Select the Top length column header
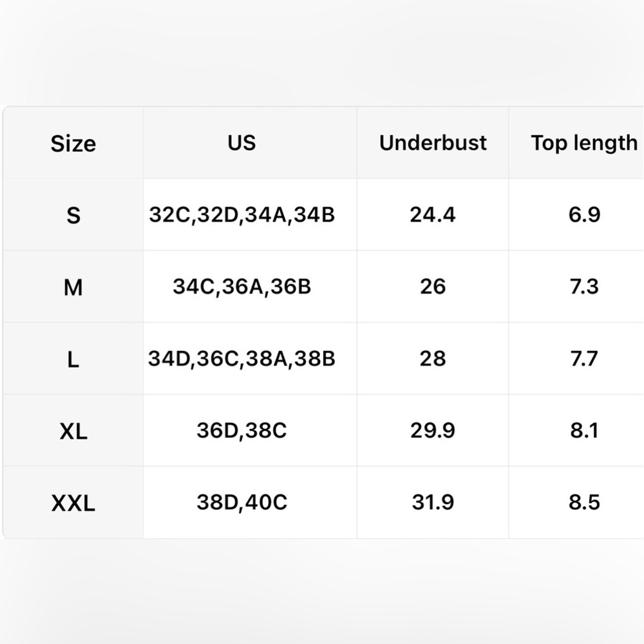This screenshot has width=644, height=644. point(584,143)
